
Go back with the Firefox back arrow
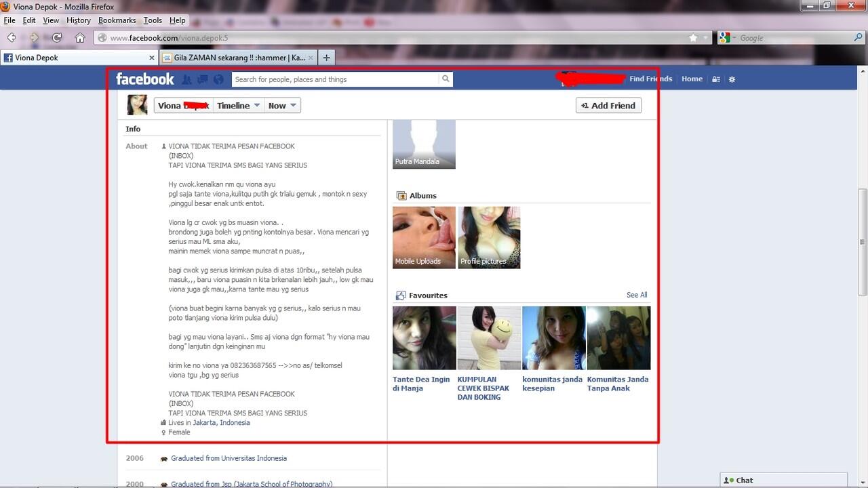(x=12, y=38)
